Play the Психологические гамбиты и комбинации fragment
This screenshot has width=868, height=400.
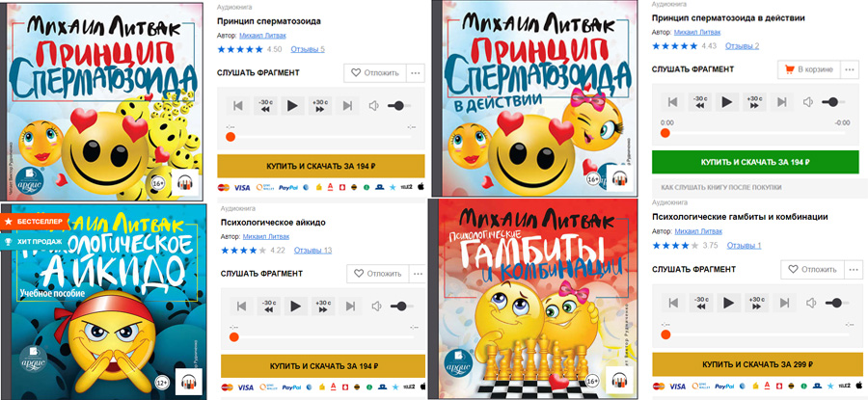click(x=729, y=303)
